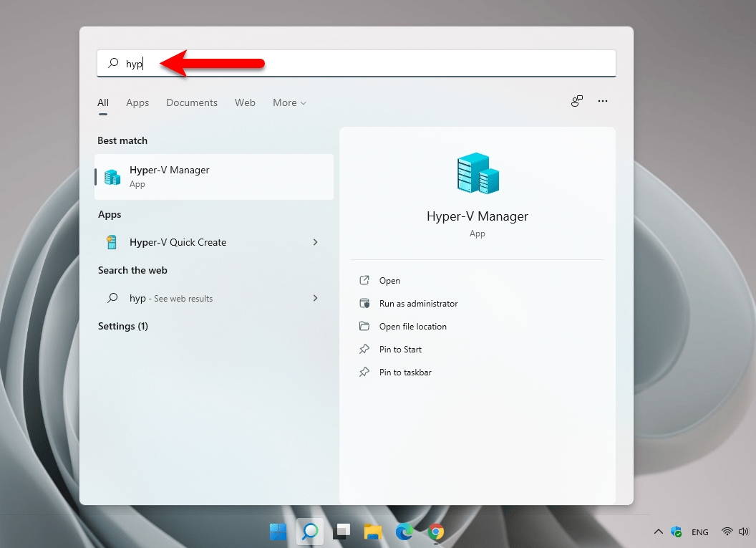The image size is (756, 548).
Task: Open the three-dots options menu
Action: (603, 101)
